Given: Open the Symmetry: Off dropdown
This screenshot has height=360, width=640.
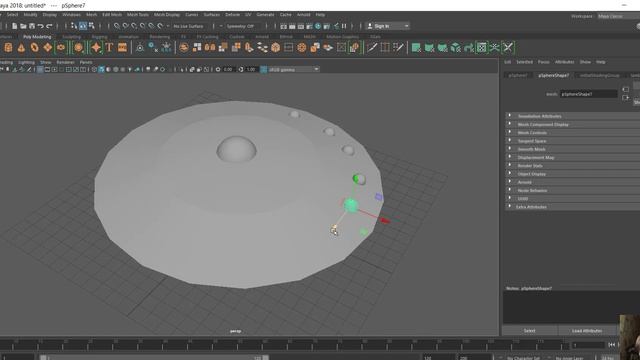Looking at the screenshot, I should click(242, 26).
